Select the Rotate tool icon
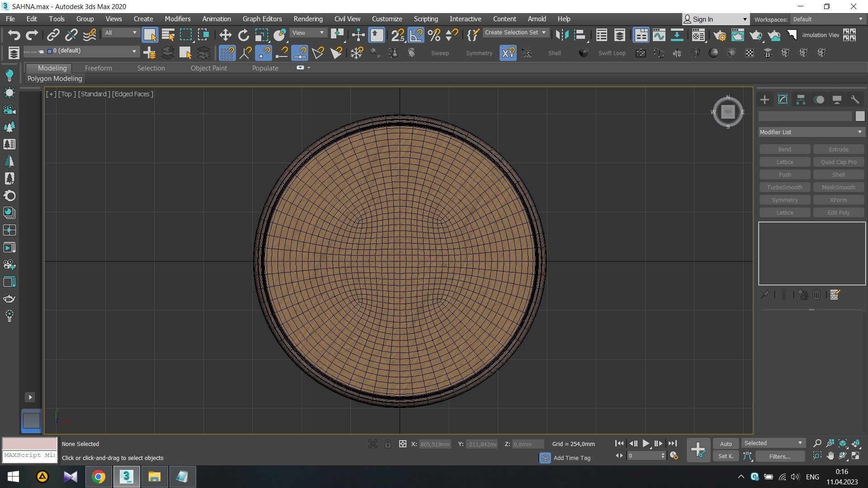Image resolution: width=868 pixels, height=488 pixels. [x=244, y=35]
